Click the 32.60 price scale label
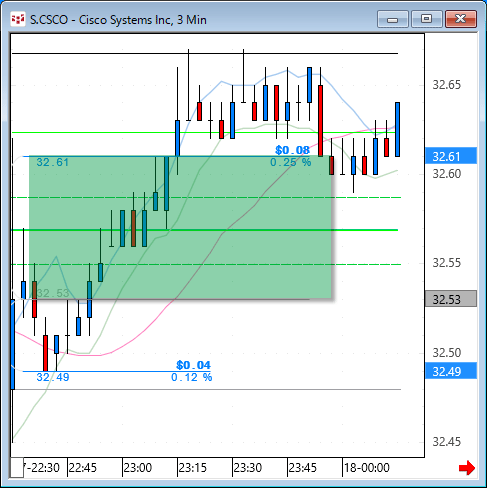Viewport: 487px width, 488px height. [446, 174]
